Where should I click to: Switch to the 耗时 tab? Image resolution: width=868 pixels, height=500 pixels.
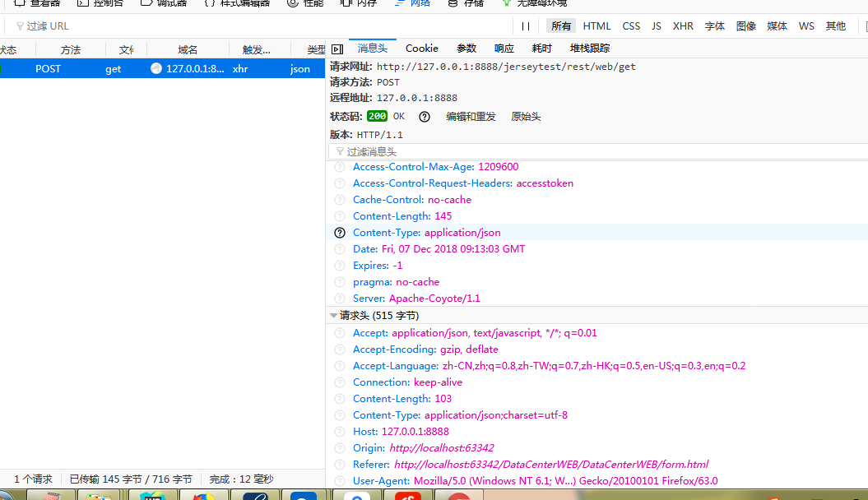point(541,49)
